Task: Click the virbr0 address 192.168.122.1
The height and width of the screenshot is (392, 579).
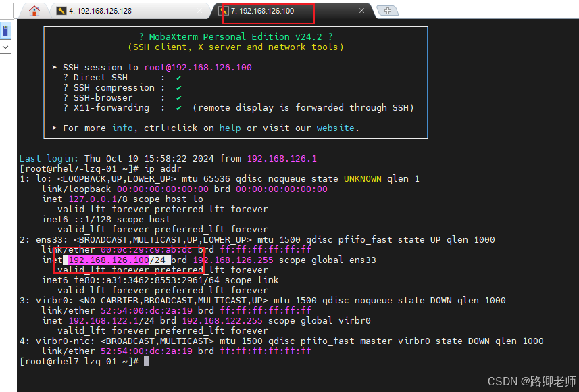Action: click(x=103, y=320)
